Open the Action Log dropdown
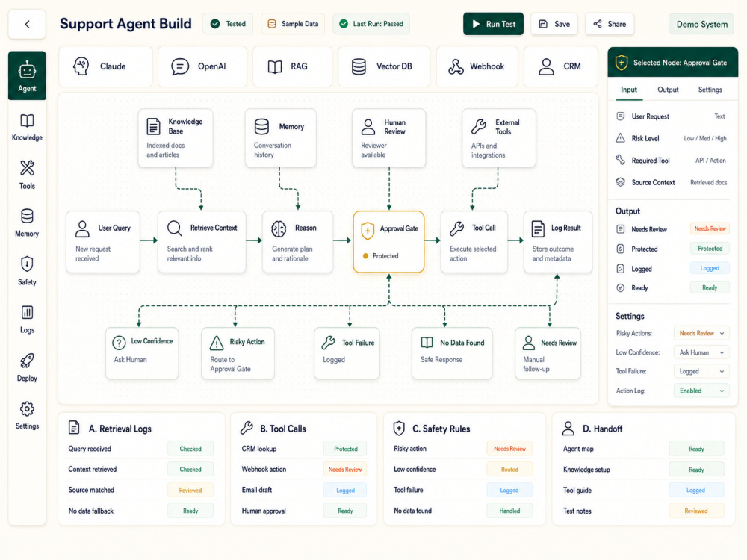 point(701,391)
